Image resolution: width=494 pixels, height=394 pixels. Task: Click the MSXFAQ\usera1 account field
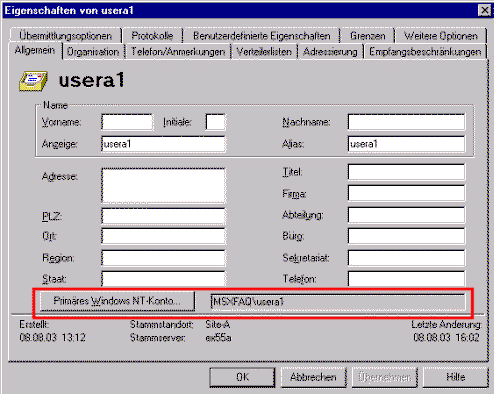pos(338,302)
